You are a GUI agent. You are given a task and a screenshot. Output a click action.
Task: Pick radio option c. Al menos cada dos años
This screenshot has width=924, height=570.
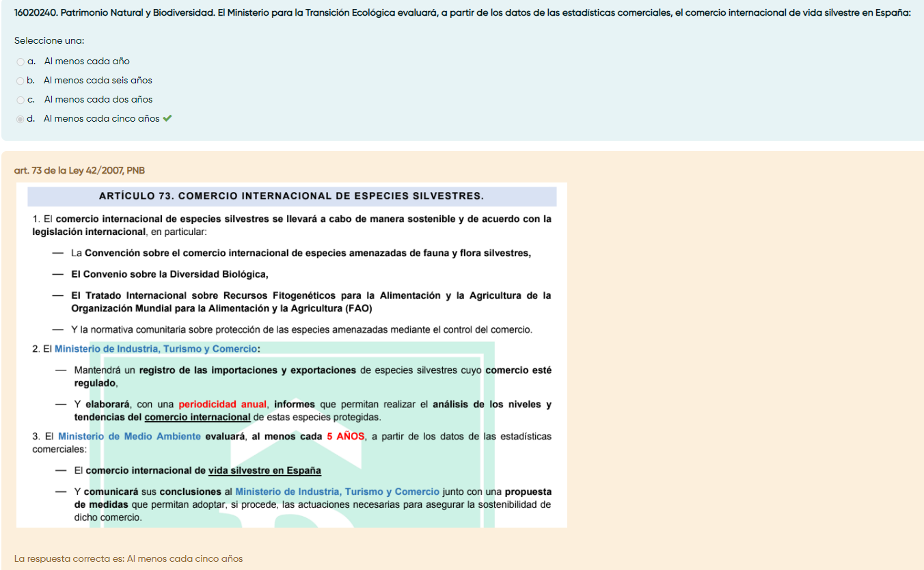tap(21, 100)
